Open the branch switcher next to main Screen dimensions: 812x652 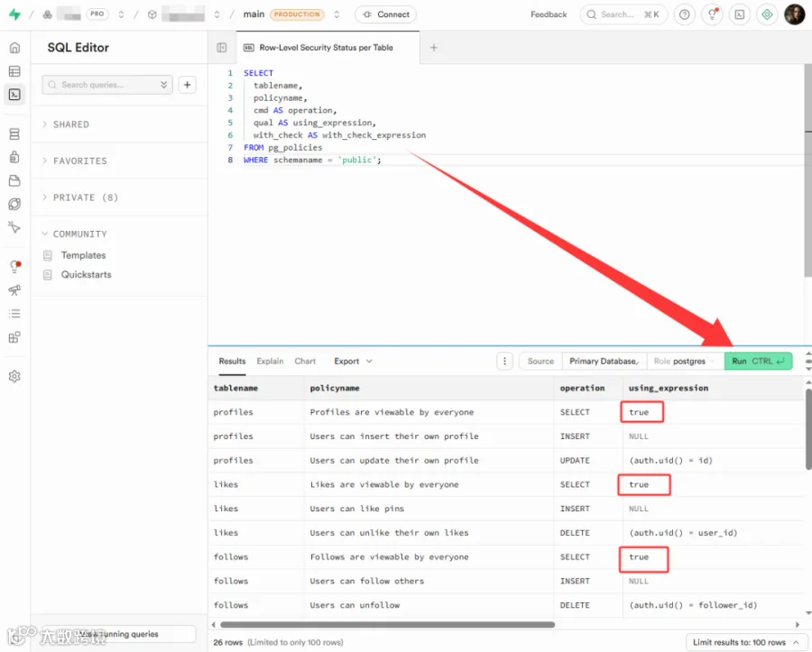[337, 14]
